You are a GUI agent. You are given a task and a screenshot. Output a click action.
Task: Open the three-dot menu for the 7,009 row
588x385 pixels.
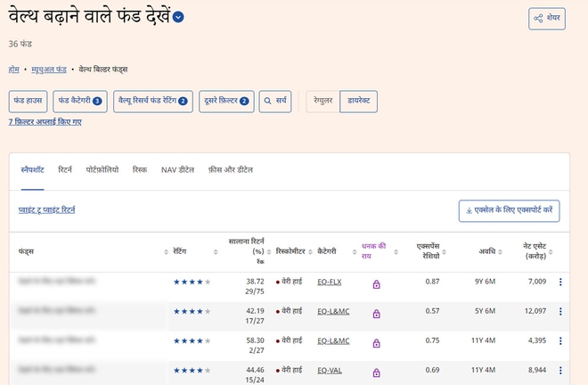[x=560, y=283]
